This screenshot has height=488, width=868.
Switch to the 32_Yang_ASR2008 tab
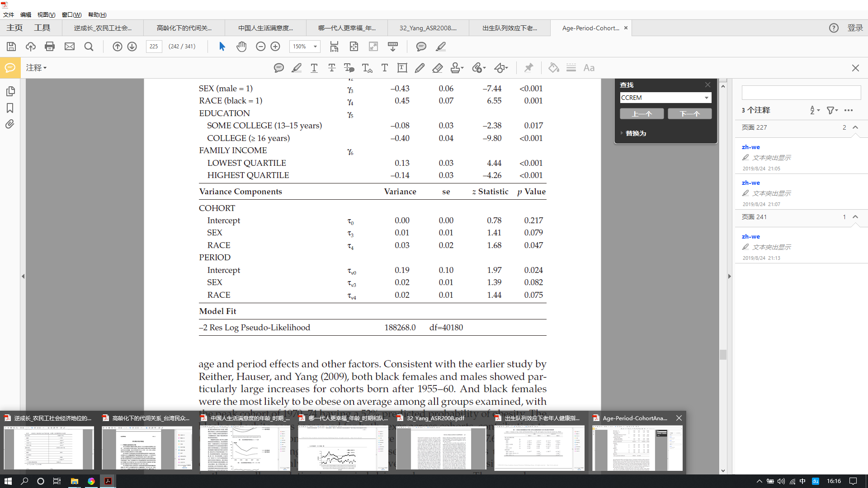click(x=428, y=28)
